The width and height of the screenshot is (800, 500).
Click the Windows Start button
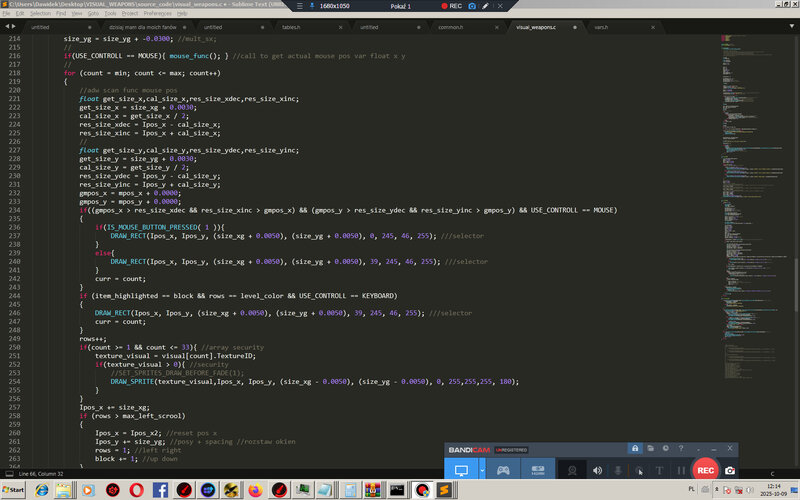17,490
